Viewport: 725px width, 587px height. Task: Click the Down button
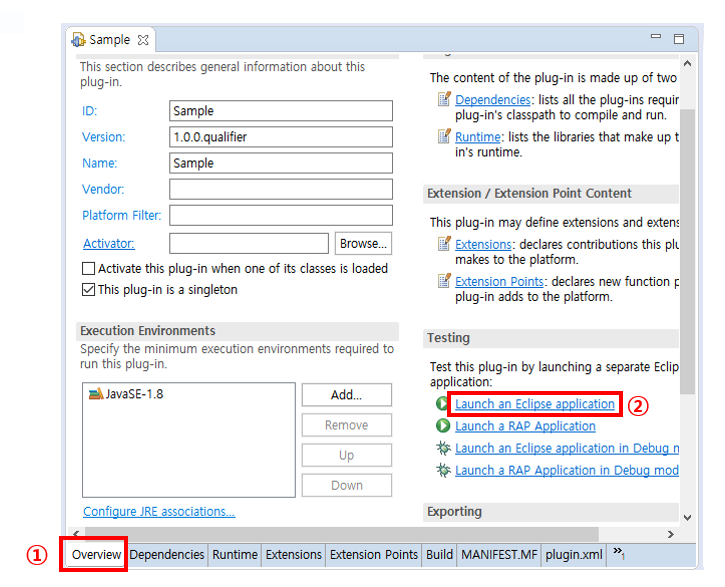(x=347, y=485)
